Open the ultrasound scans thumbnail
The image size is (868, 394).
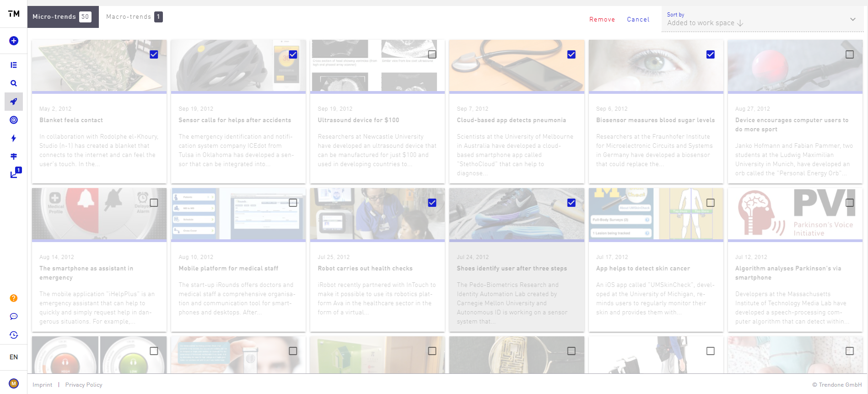[x=377, y=65]
